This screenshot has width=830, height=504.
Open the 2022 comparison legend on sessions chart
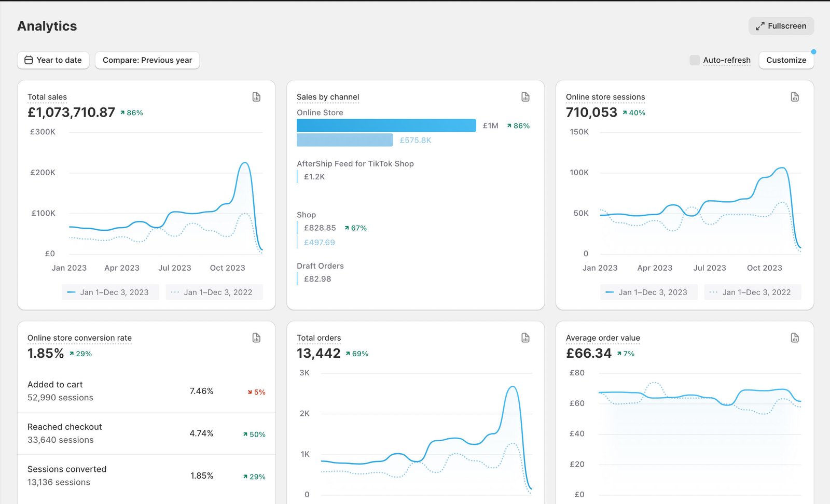click(752, 292)
